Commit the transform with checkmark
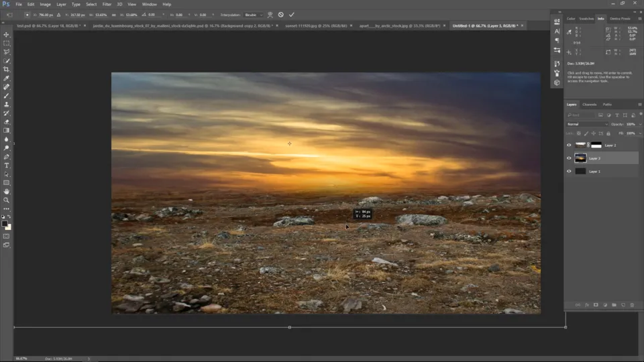644x362 pixels. click(x=292, y=15)
